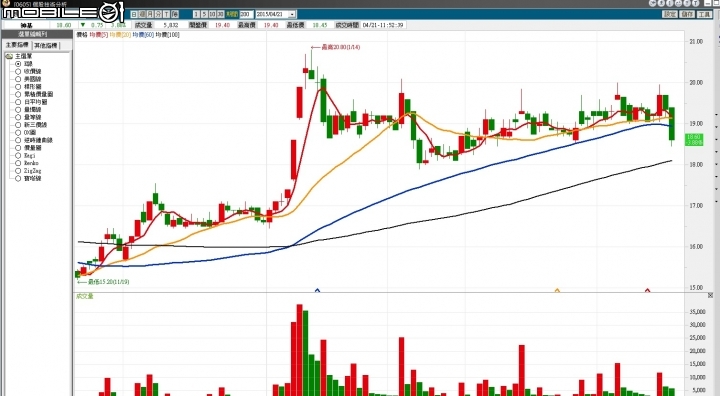Select the ZigZag chart radio button
720x396 pixels.
(x=18, y=171)
